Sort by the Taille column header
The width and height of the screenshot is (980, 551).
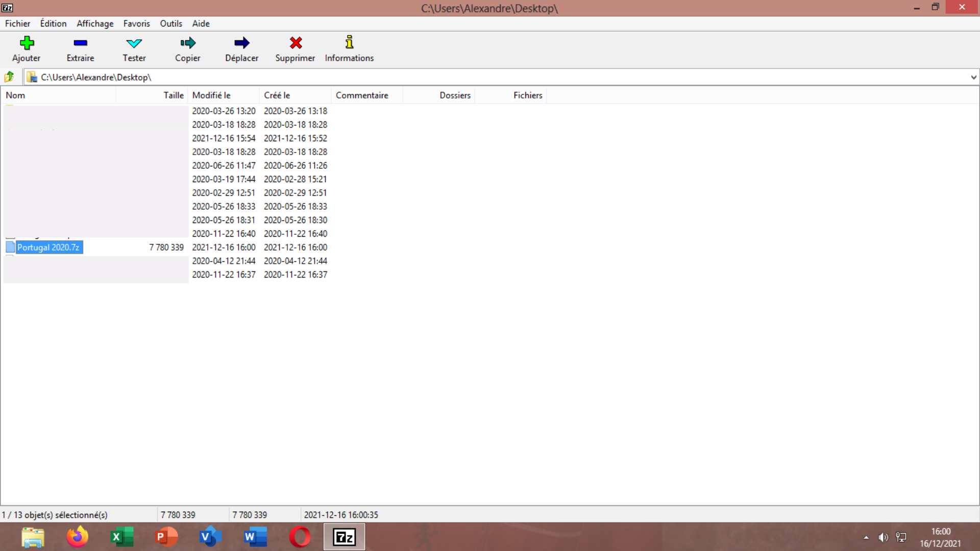pyautogui.click(x=173, y=95)
